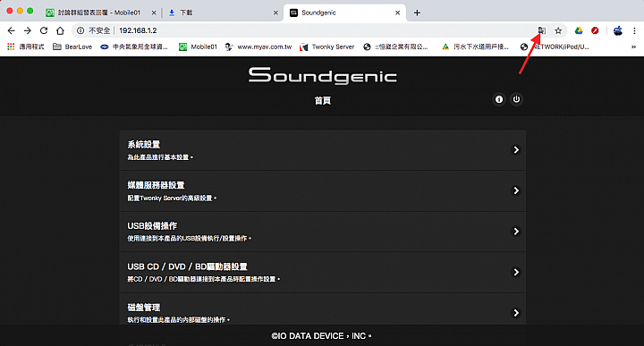Image resolution: width=644 pixels, height=346 pixels.
Task: Click the Soundgenic logo heading
Action: pyautogui.click(x=322, y=76)
